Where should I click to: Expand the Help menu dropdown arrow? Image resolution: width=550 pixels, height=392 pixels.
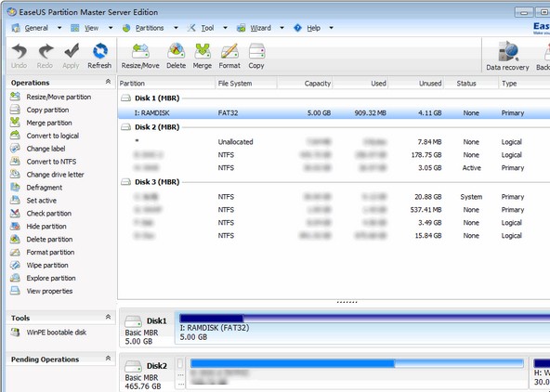click(331, 28)
